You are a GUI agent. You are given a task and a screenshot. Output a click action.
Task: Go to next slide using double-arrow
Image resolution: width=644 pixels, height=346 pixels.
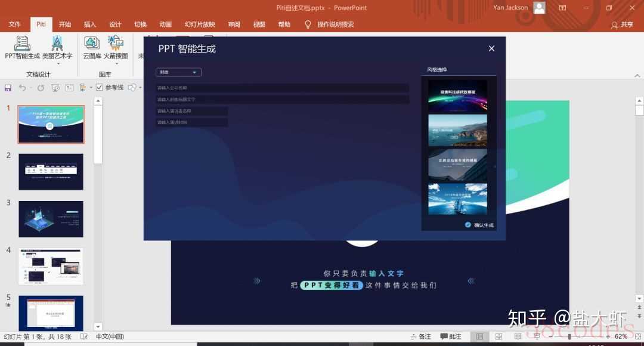pyautogui.click(x=639, y=316)
